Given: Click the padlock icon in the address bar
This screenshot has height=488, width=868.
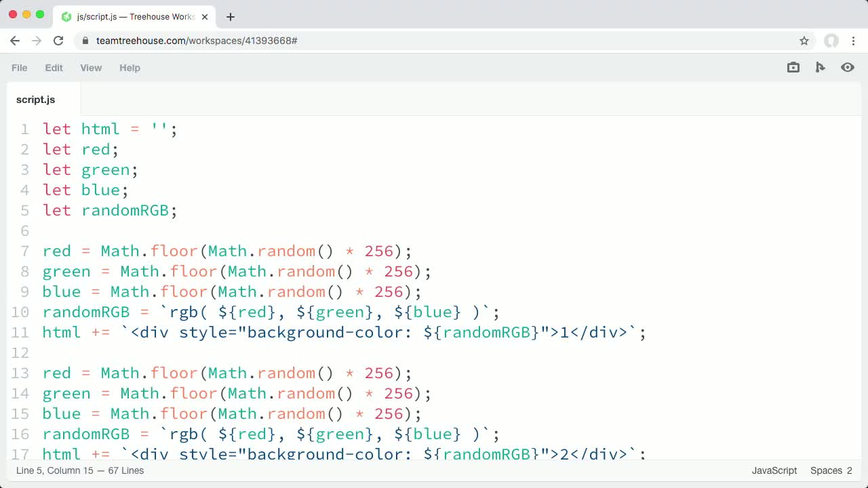Looking at the screenshot, I should [85, 41].
